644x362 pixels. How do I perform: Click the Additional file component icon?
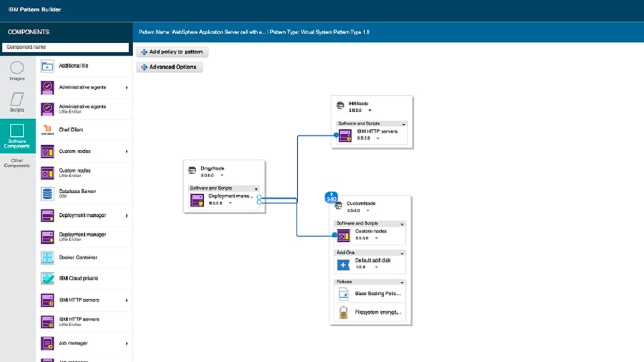[47, 66]
